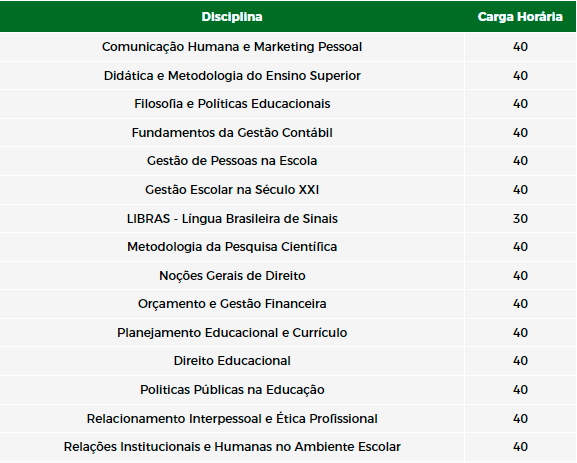Click Relações Institucionais e Humanas no Ambiente Escolar

tap(232, 447)
